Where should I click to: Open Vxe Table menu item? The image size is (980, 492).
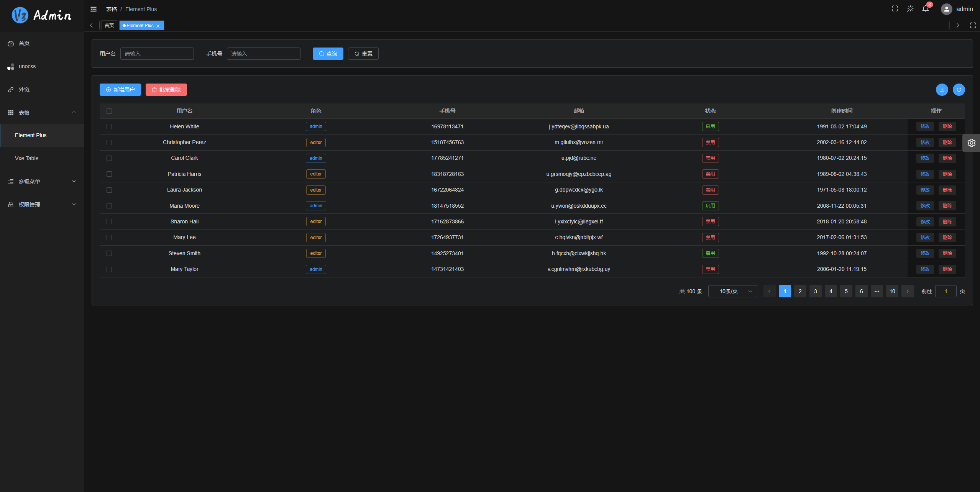tap(27, 158)
